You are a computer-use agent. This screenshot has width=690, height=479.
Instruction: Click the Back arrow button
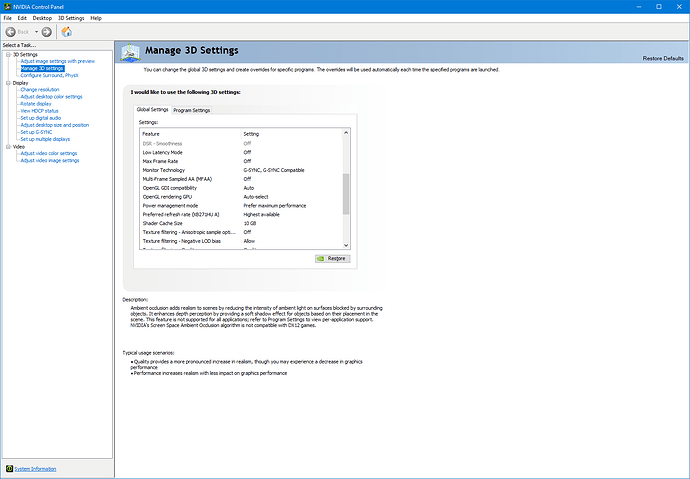(x=11, y=32)
